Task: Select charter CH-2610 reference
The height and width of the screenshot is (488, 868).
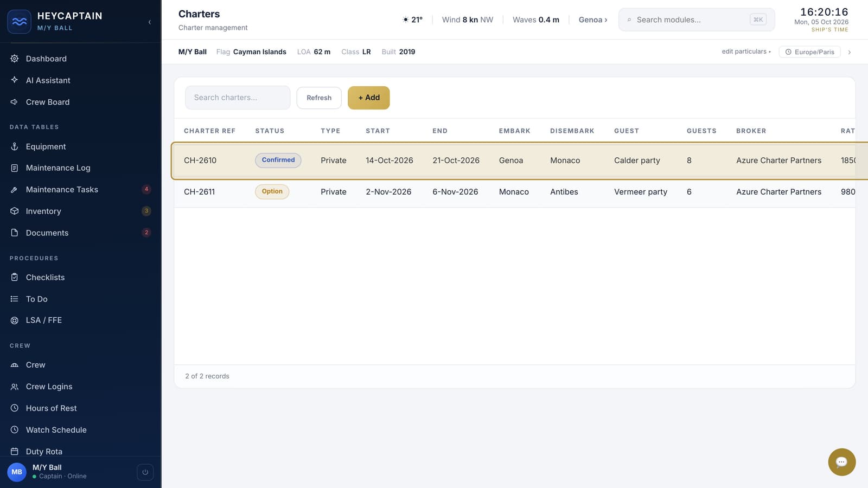Action: click(200, 160)
